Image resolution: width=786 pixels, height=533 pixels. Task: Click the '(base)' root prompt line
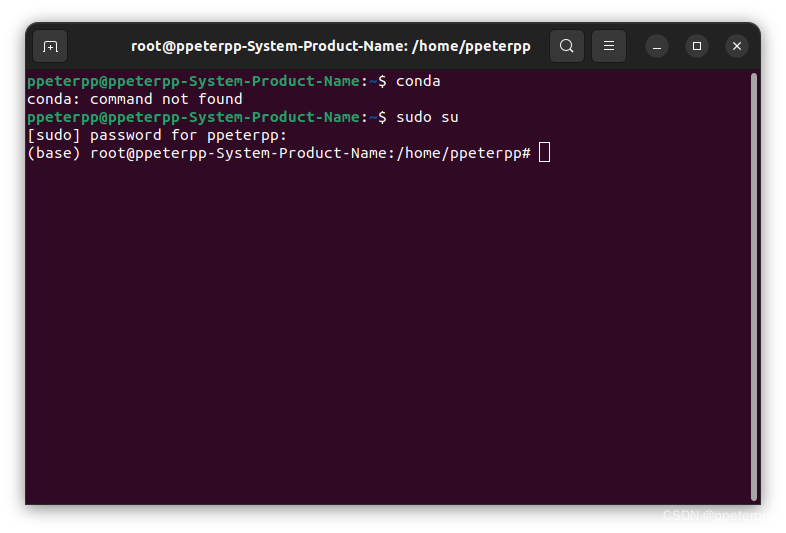tap(279, 153)
